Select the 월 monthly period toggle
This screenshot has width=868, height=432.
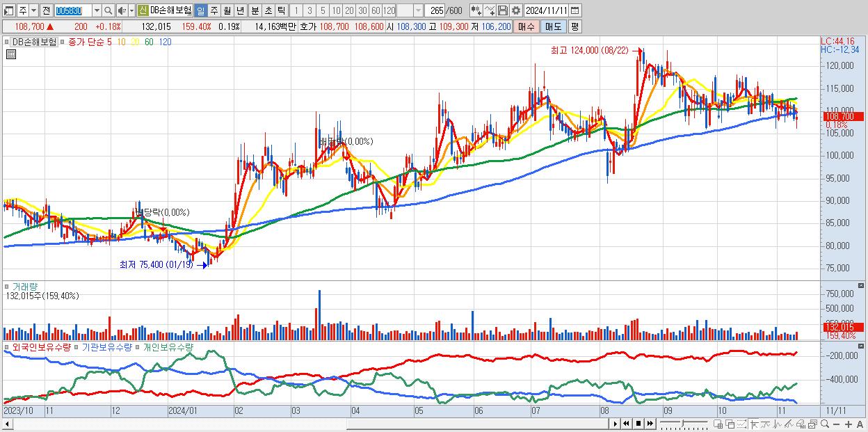coord(227,10)
